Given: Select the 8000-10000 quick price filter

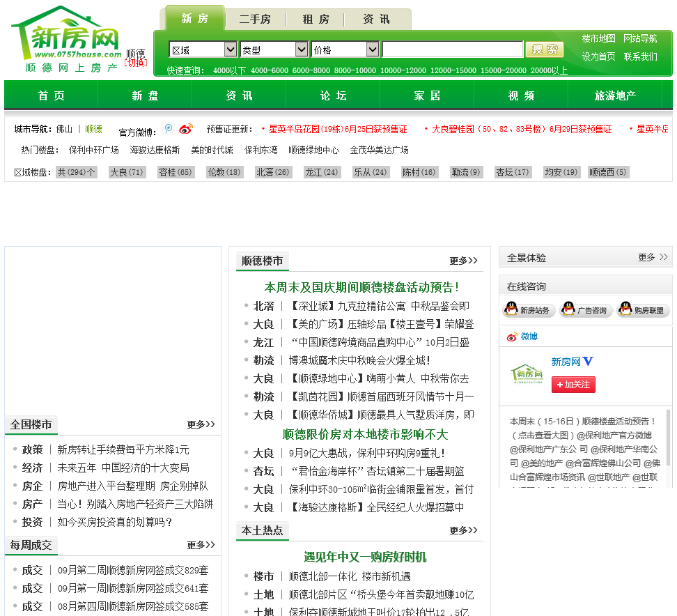Looking at the screenshot, I should pos(355,70).
